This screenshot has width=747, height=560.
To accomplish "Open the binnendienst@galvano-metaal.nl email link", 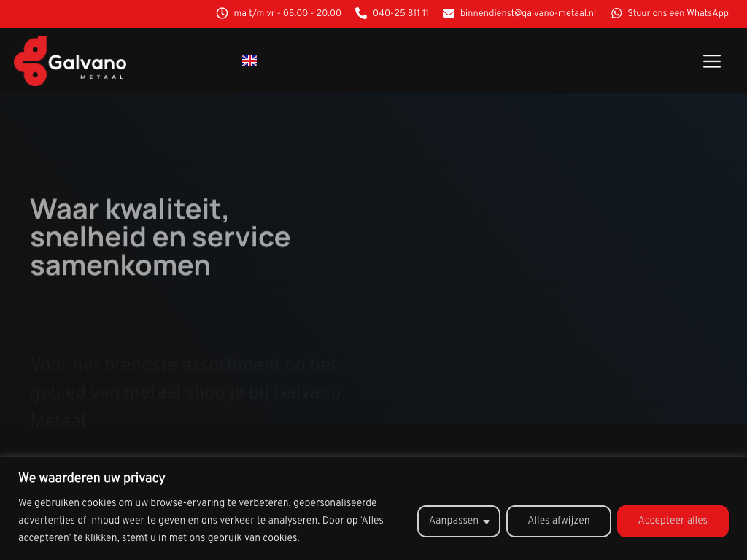I will coord(527,13).
